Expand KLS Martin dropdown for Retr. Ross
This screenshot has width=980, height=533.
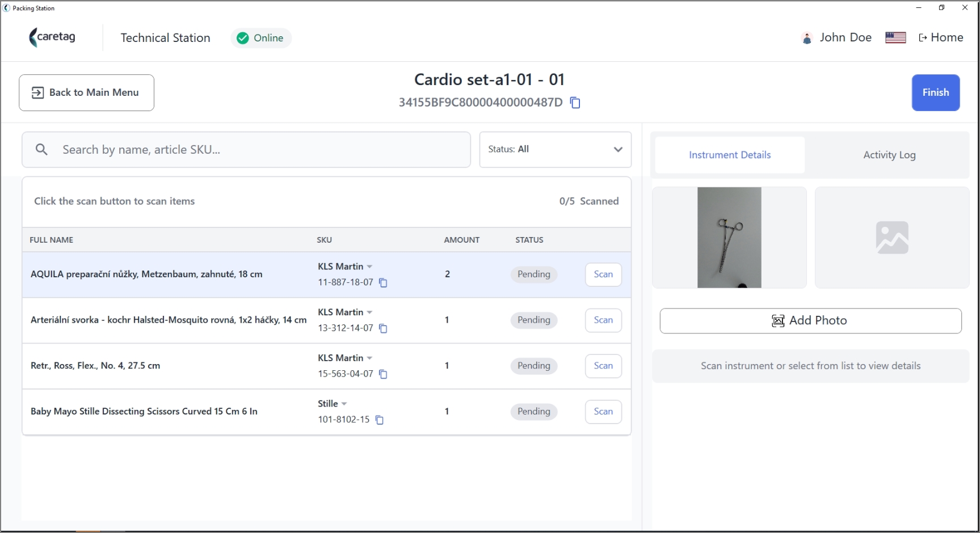coord(369,358)
